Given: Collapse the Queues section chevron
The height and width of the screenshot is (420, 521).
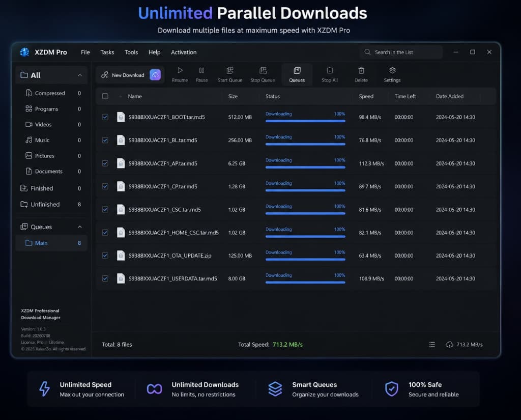Looking at the screenshot, I should pos(80,227).
